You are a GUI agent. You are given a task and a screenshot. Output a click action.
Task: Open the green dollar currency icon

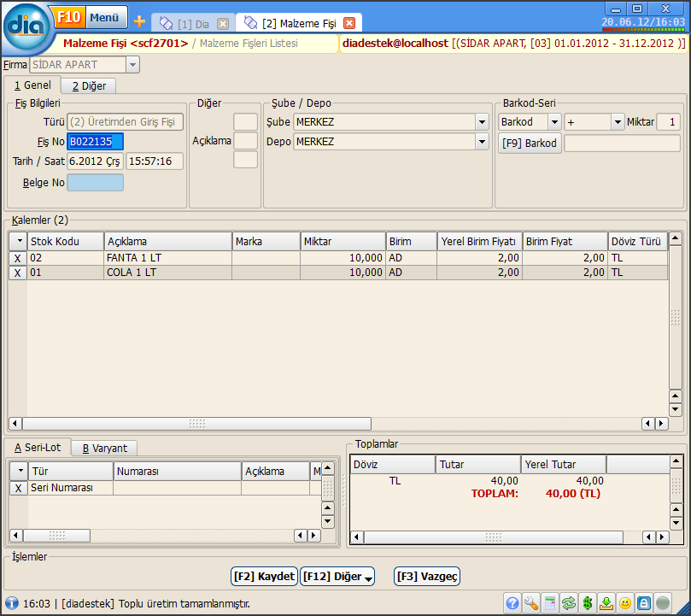(588, 603)
